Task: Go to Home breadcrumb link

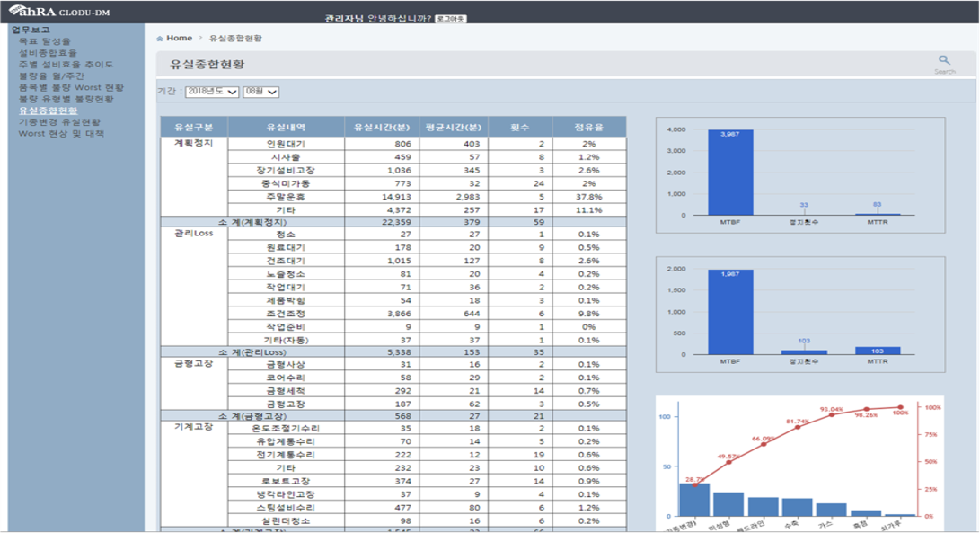Action: 180,38
